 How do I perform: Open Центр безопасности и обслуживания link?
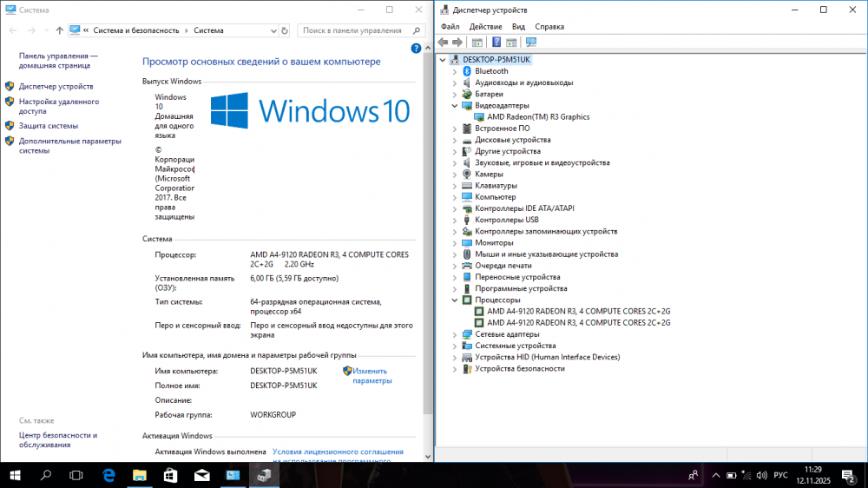[x=57, y=440]
